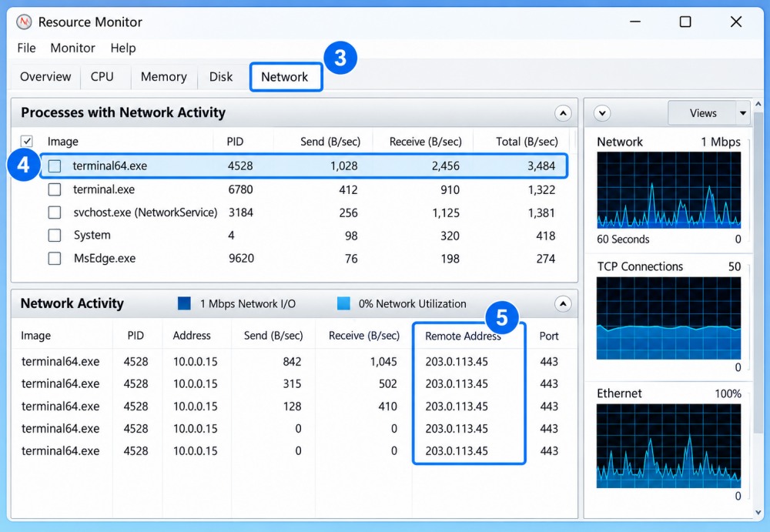770x532 pixels.
Task: Check the svchost.exe (NetworkService) checkbox
Action: coord(55,212)
